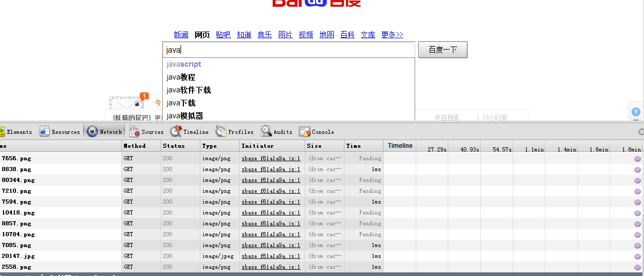Close the DevTools panel

[641, 132]
